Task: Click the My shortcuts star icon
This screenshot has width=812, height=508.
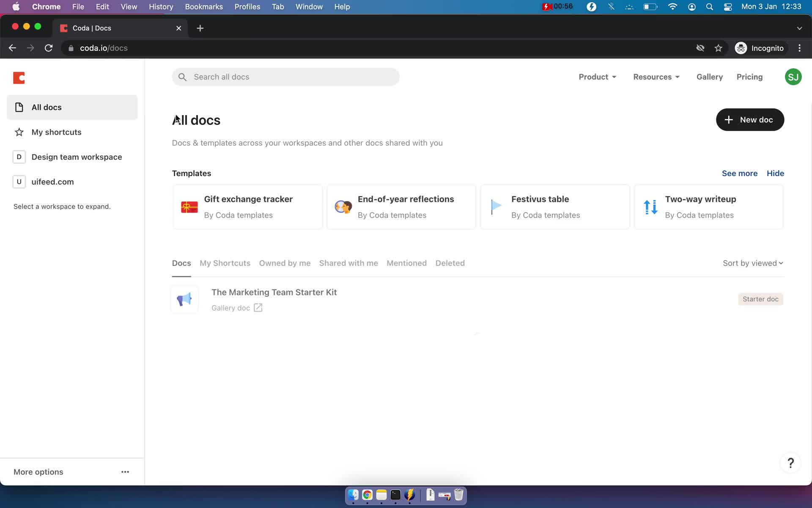Action: click(x=19, y=132)
